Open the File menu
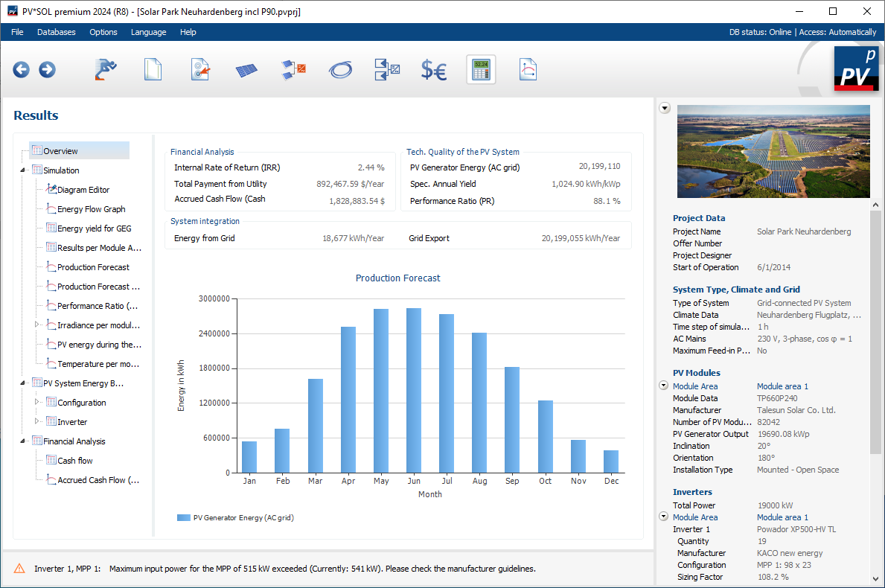The height and width of the screenshot is (588, 885). [18, 32]
